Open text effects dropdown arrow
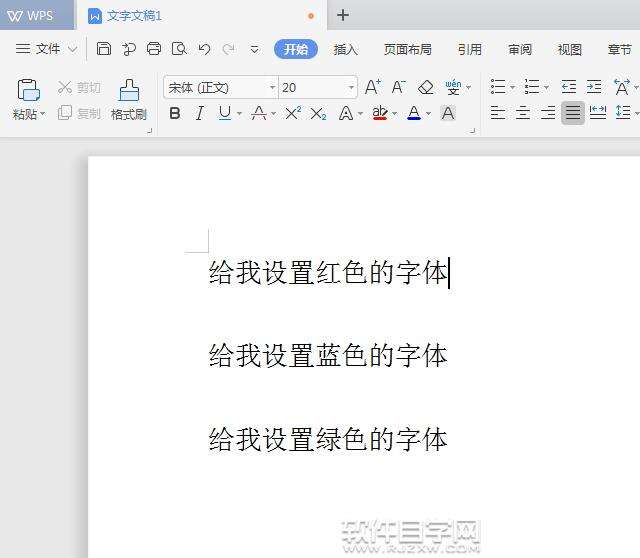This screenshot has width=640, height=558. [x=360, y=113]
